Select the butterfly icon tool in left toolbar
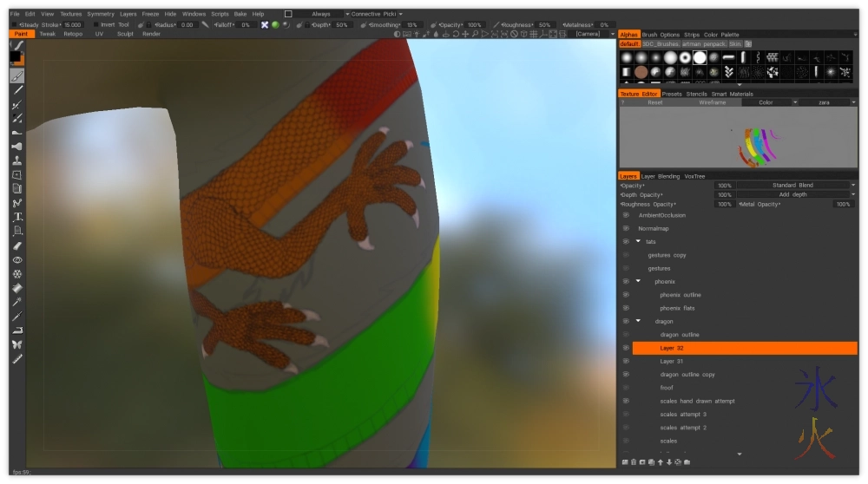The image size is (868, 484). [17, 344]
